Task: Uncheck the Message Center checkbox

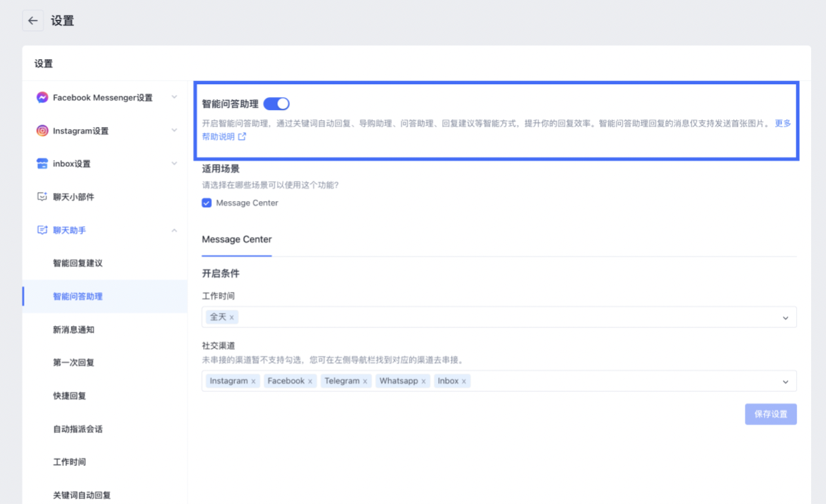Action: tap(206, 202)
